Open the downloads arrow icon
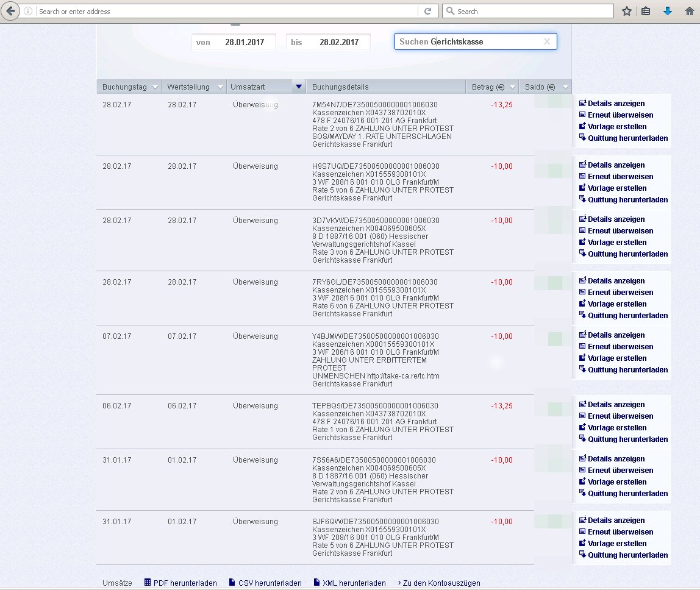This screenshot has height=590, width=700. click(668, 11)
